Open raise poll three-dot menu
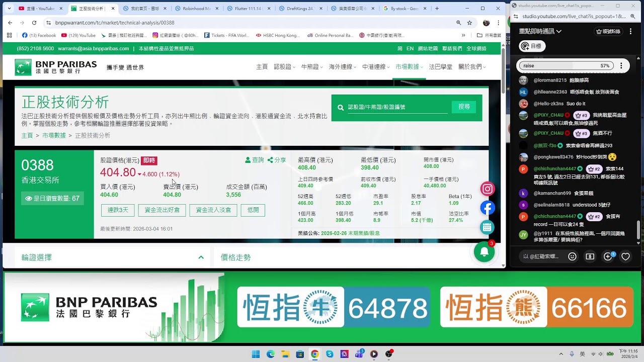Image resolution: width=644 pixels, height=362 pixels. [621, 66]
